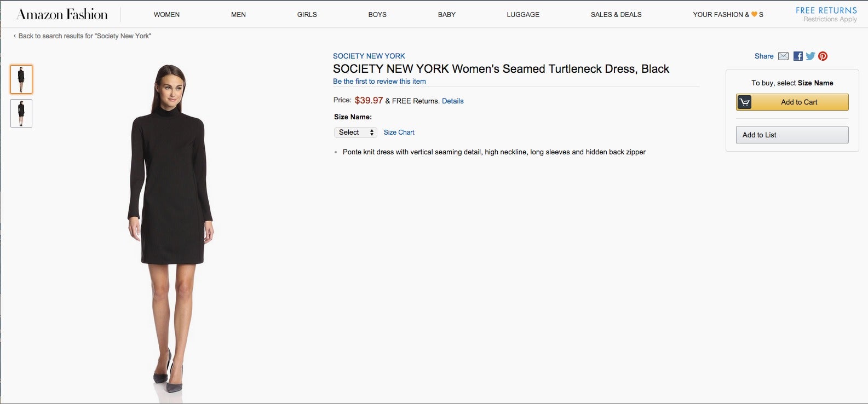Screen dimensions: 868x404
Task: Select the back view dress thumbnail
Action: [21, 113]
